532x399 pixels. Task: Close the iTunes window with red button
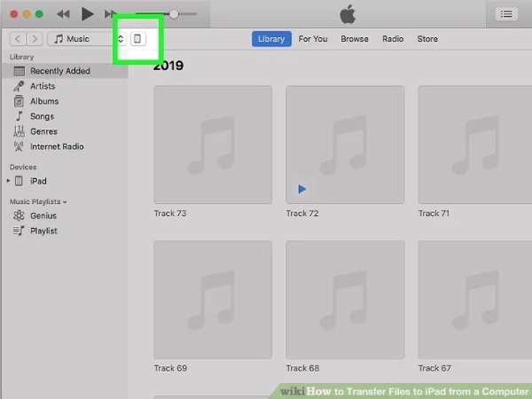(x=14, y=14)
